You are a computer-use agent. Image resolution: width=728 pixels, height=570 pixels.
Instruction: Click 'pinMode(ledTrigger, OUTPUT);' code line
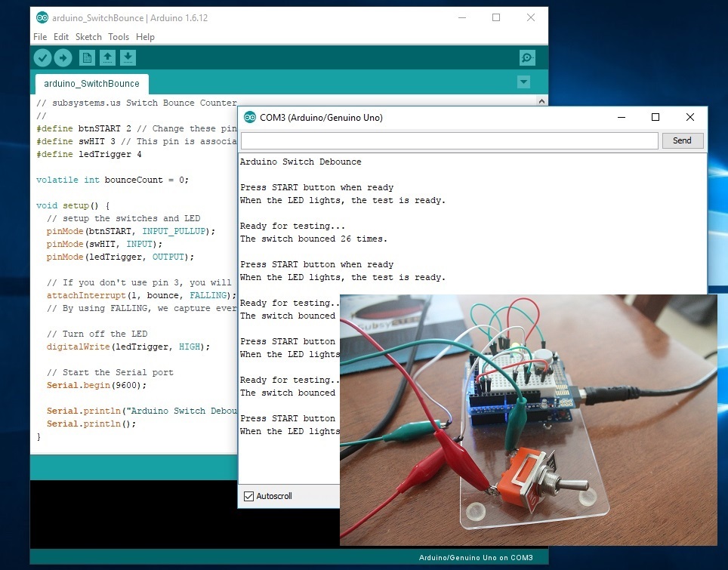click(120, 257)
